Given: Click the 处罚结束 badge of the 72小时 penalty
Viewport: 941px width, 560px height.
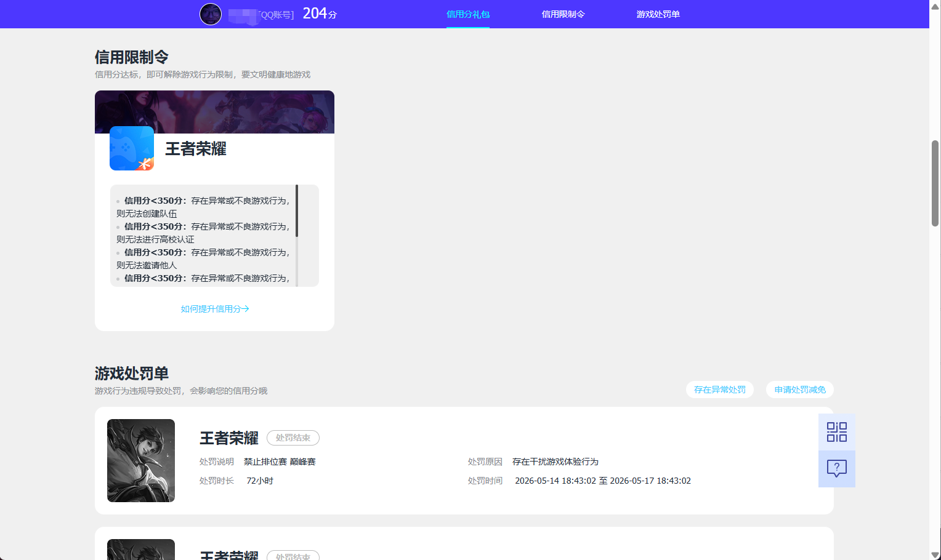Looking at the screenshot, I should [293, 438].
